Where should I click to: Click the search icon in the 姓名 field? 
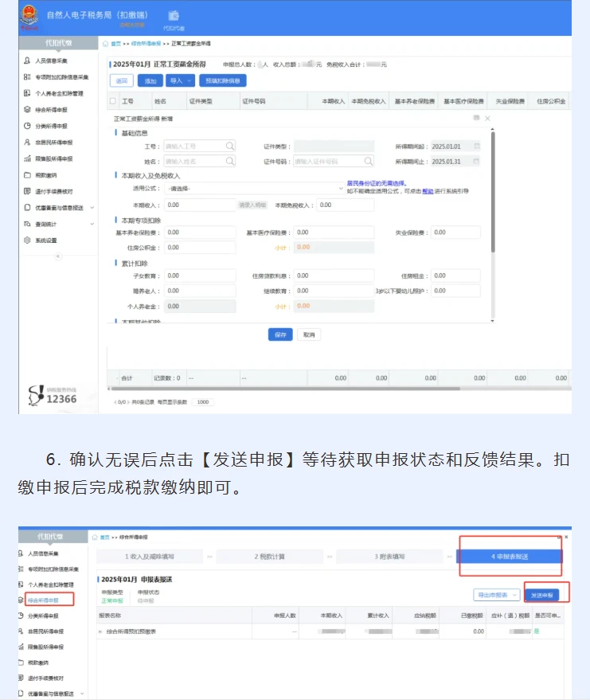point(230,161)
